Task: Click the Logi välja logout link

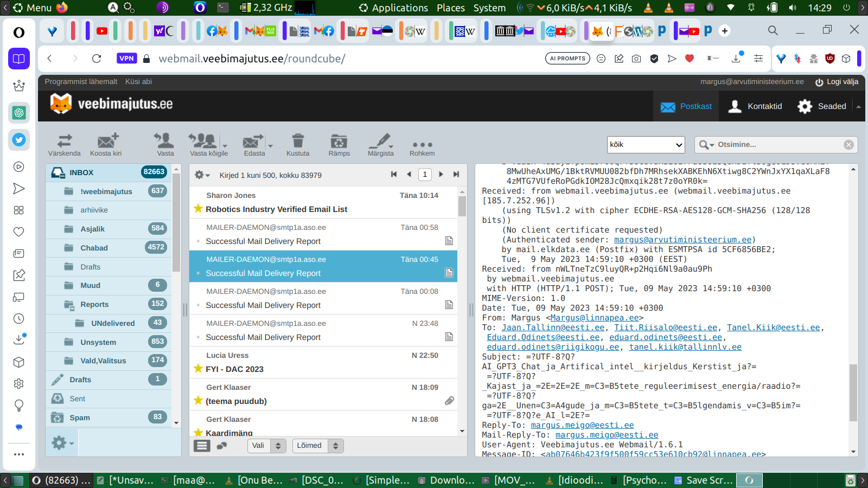Action: (x=837, y=82)
